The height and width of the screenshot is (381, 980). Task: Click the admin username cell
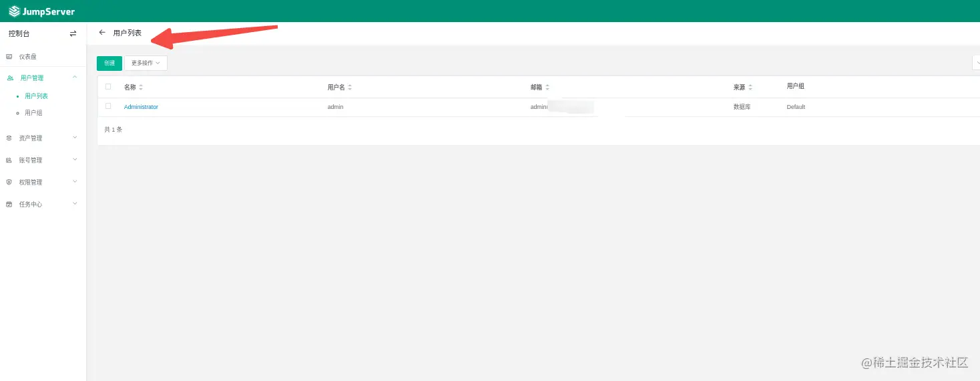click(335, 107)
